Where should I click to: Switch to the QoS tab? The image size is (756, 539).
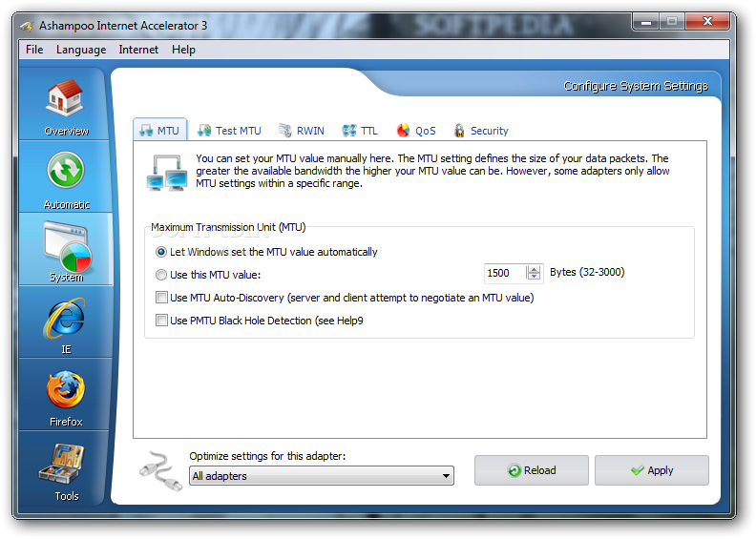tap(416, 131)
